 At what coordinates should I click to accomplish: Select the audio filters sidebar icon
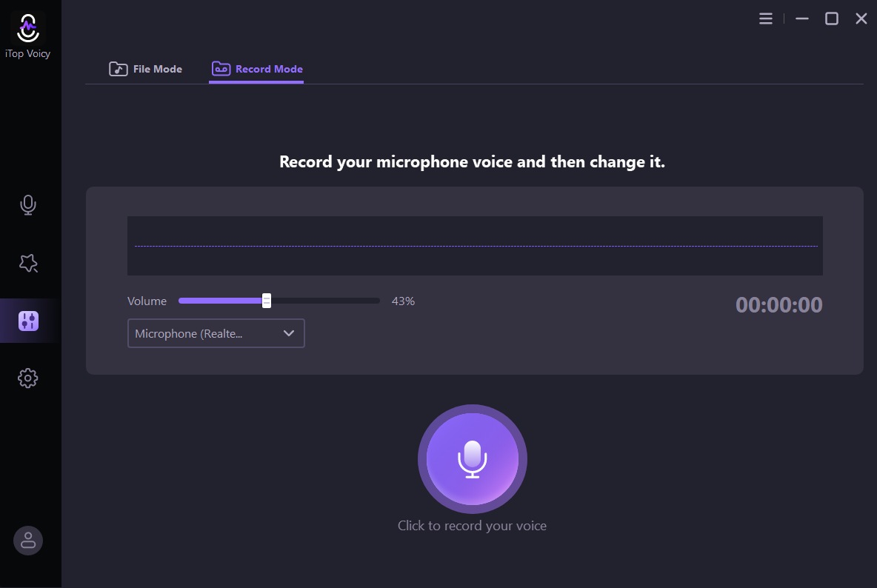(x=27, y=321)
